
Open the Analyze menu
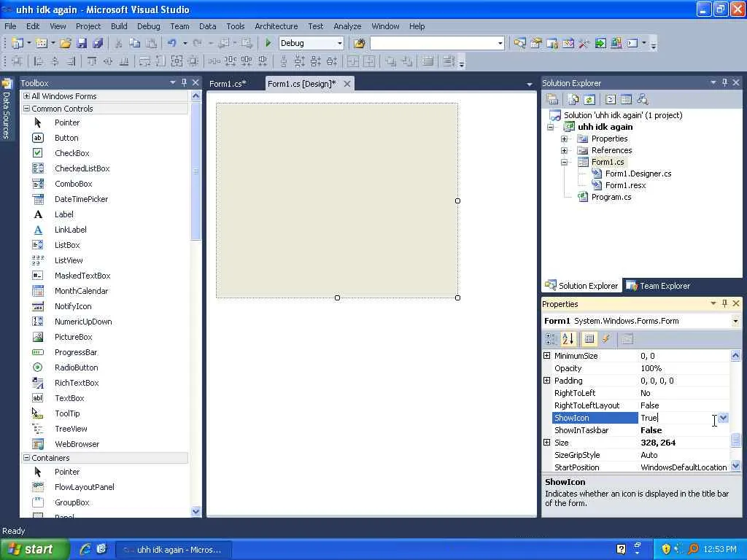point(347,26)
